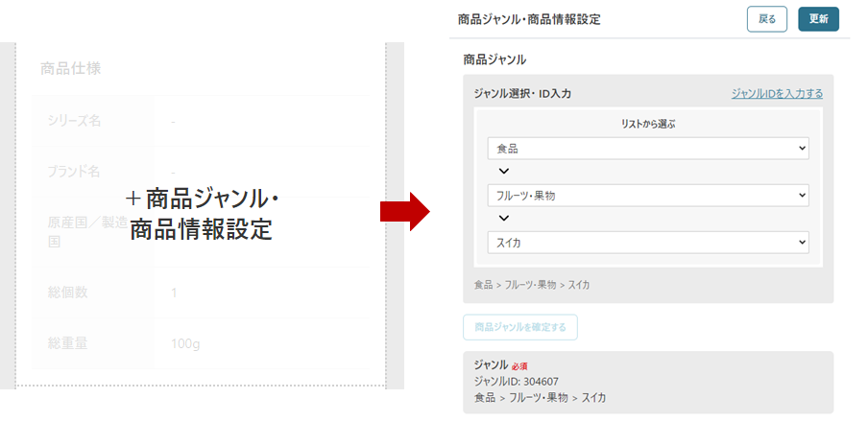Click the 総重量 100g row
This screenshot has height=422, width=868.
click(x=201, y=343)
